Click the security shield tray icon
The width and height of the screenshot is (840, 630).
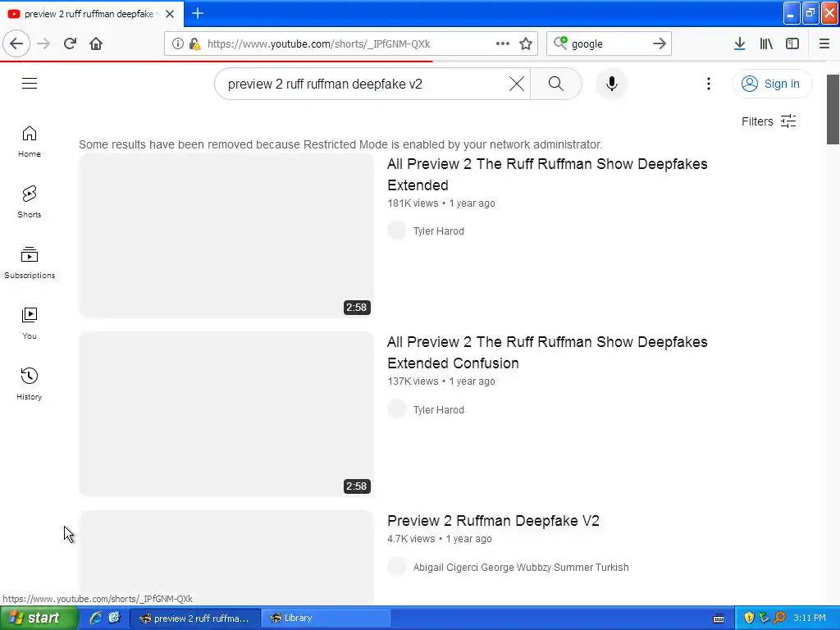[749, 618]
